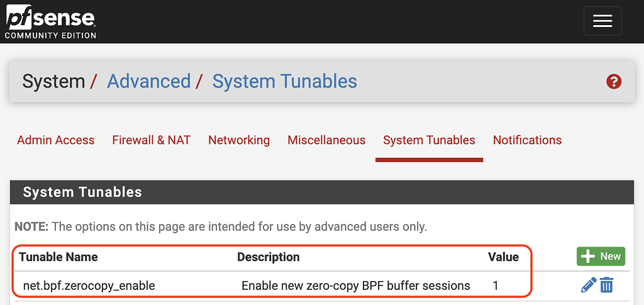Select the Miscellaneous tab
Screen dimensions: 644x305
click(x=326, y=140)
